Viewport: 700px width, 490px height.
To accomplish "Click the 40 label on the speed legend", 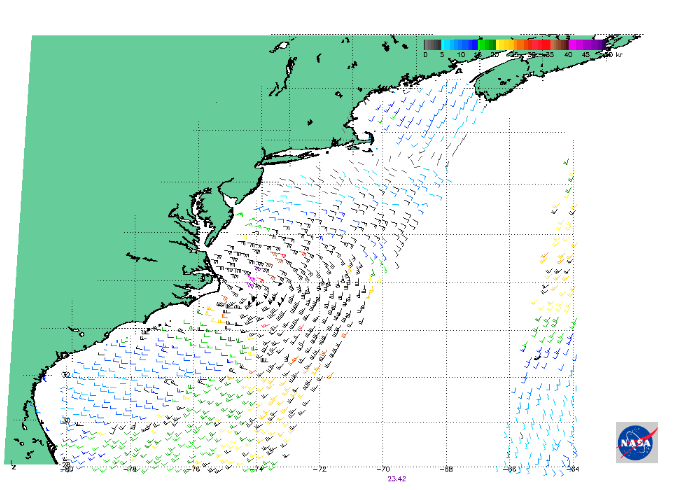I will (568, 55).
